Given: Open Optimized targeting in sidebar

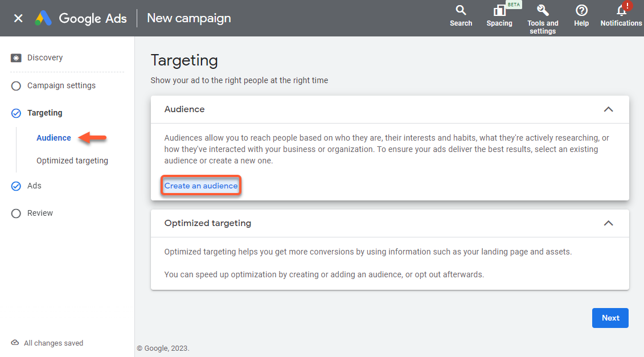Looking at the screenshot, I should point(72,161).
